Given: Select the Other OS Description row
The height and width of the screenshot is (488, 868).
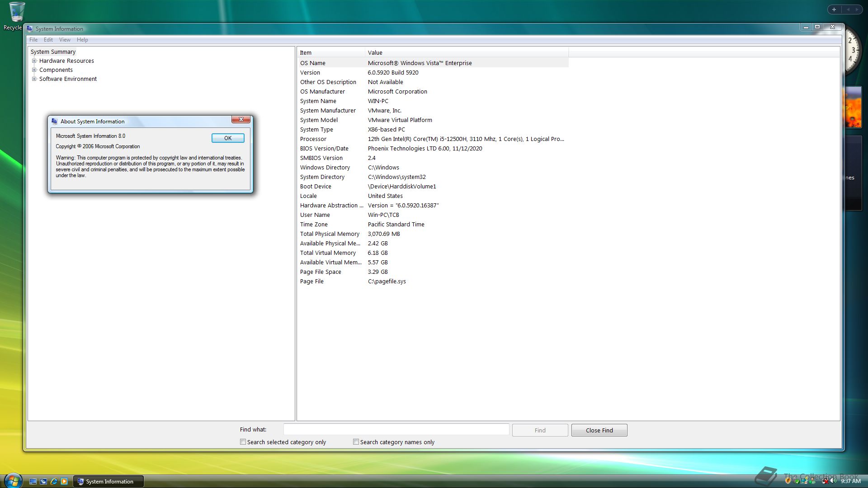Looking at the screenshot, I should tap(433, 82).
